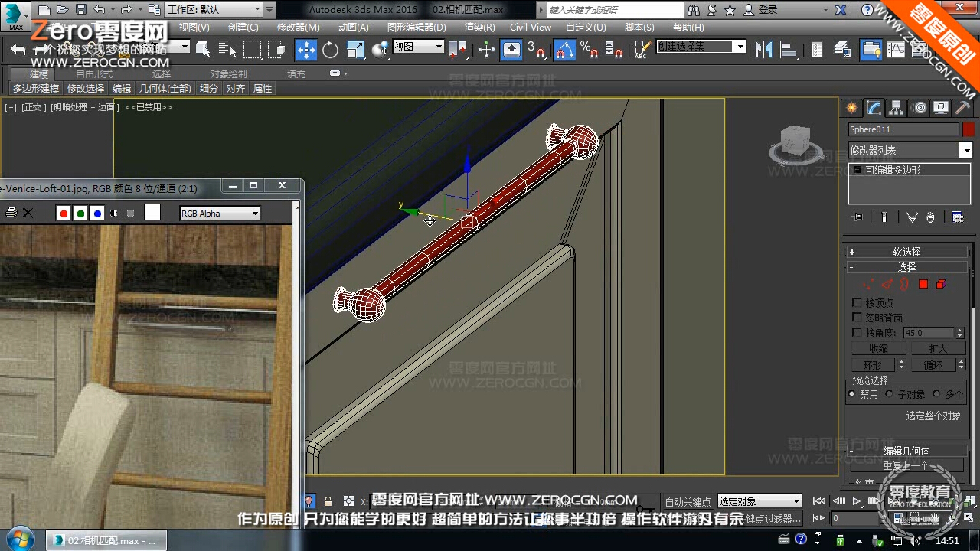Select the 禁用 preview radio button
980x551 pixels.
(x=852, y=394)
